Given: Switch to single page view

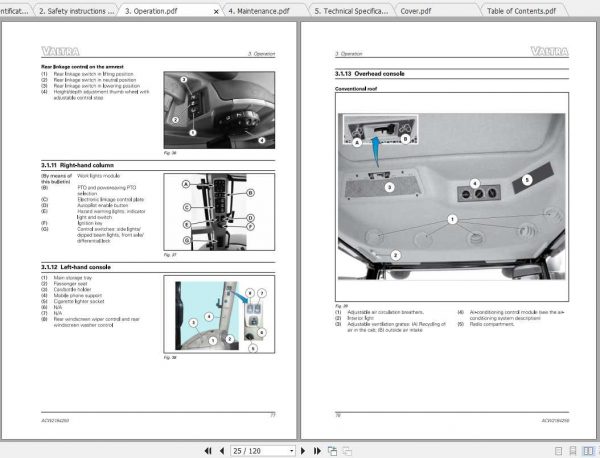Looking at the screenshot, I should (558, 451).
